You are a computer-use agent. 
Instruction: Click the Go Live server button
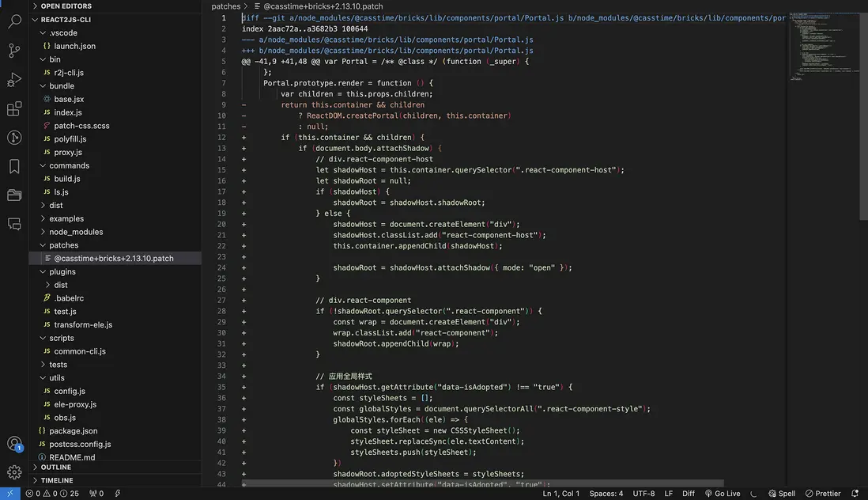click(723, 494)
